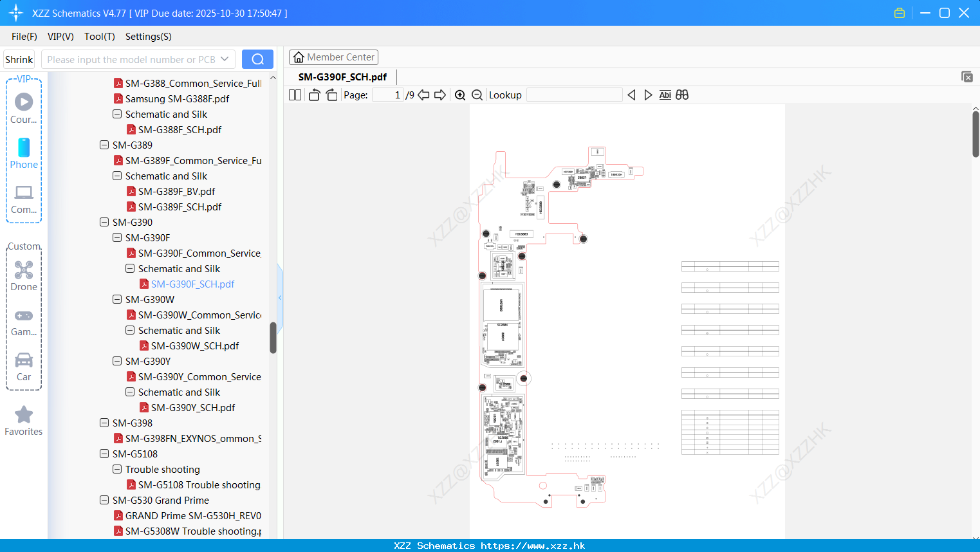Open the File(F) menu
This screenshot has height=552, width=980.
(x=24, y=37)
